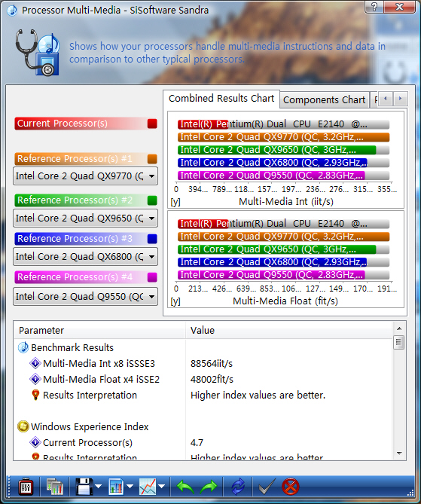Click the gray checkmark OK icon
The width and height of the screenshot is (421, 504).
[x=267, y=487]
